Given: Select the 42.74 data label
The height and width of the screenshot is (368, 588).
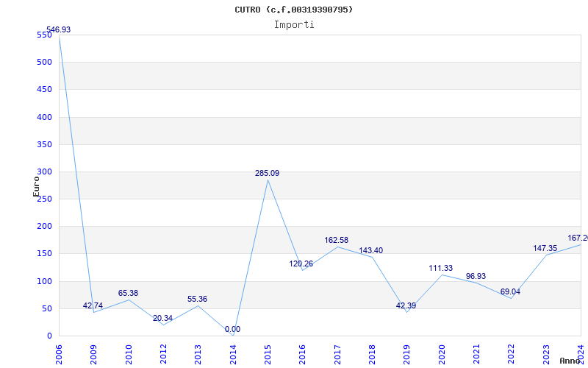Looking at the screenshot, I should (93, 305).
